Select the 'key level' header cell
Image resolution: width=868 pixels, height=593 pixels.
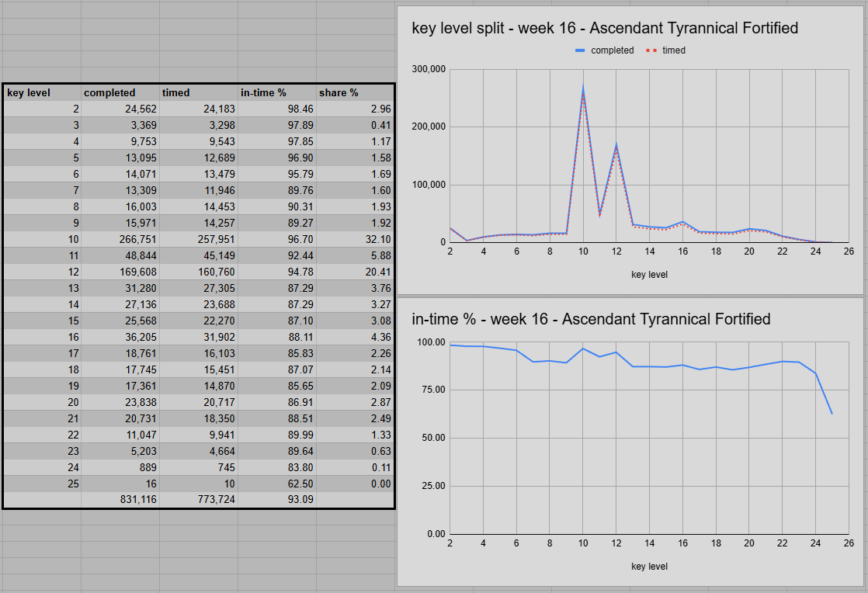pyautogui.click(x=42, y=92)
